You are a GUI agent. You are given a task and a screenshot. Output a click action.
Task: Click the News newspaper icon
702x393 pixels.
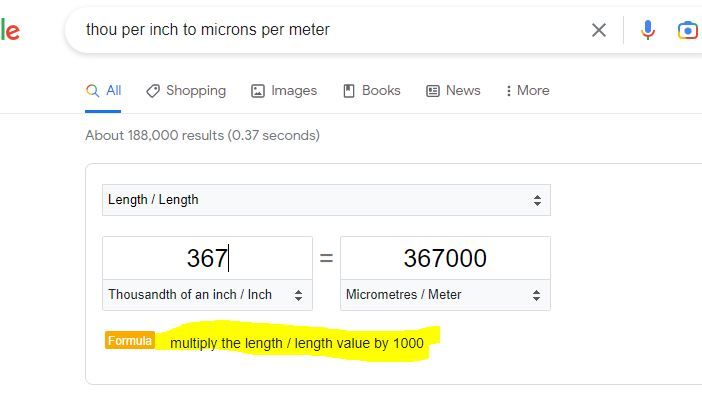point(432,91)
